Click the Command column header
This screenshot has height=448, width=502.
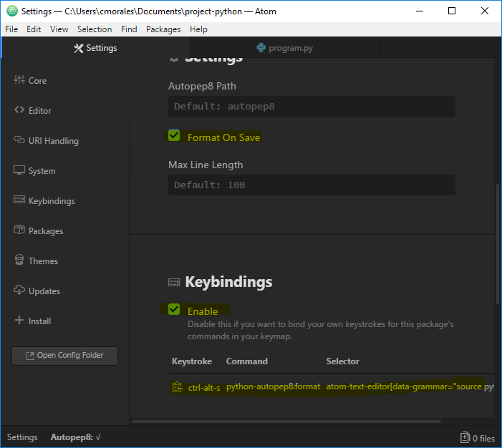(247, 361)
